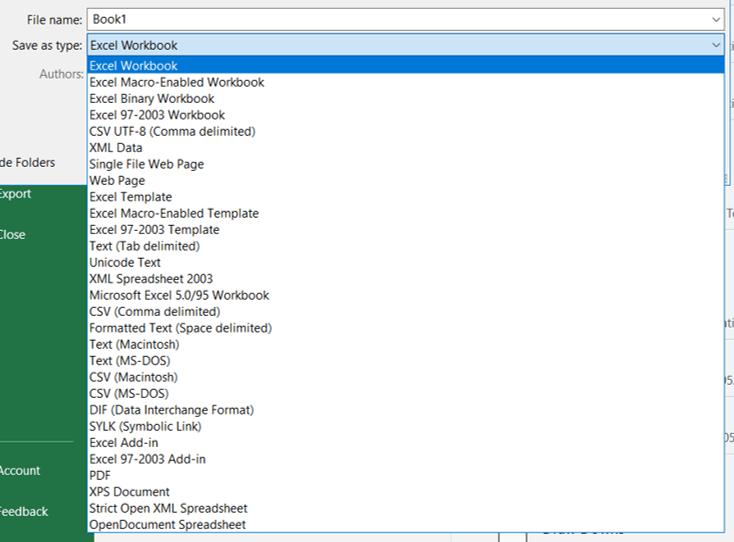
Task: Choose CSV (Macintosh) format
Action: coord(406,377)
